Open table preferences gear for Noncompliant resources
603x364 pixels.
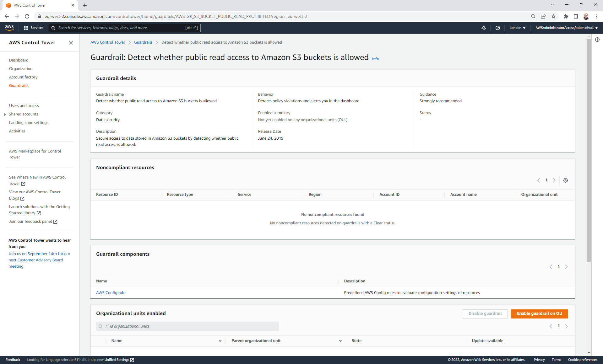coord(565,180)
